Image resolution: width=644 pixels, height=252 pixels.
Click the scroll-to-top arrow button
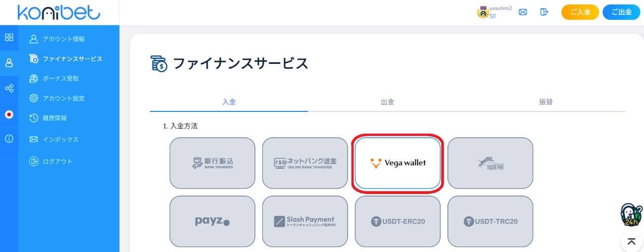tap(631, 242)
